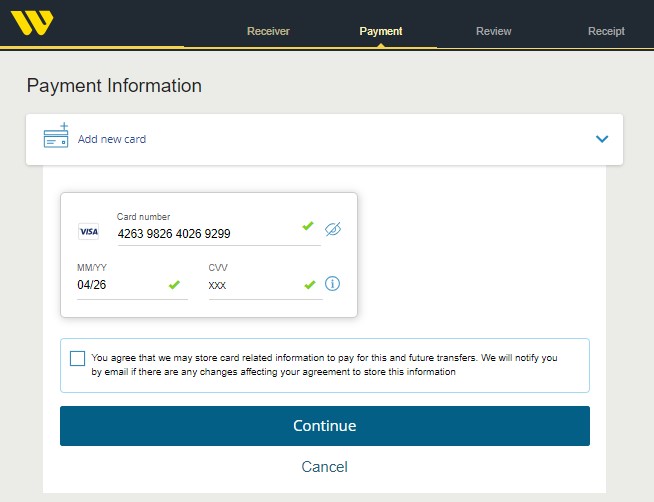Collapse the Add new card chevron
This screenshot has width=654, height=502.
coord(601,139)
